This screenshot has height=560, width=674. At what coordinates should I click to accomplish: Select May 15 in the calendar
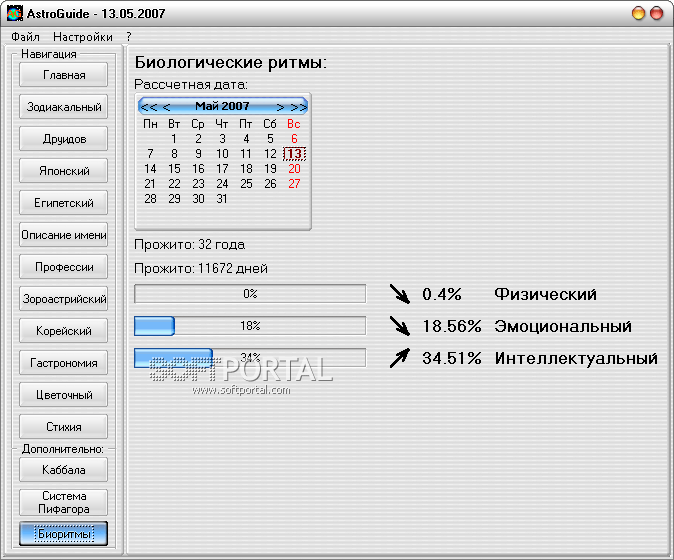[x=174, y=169]
